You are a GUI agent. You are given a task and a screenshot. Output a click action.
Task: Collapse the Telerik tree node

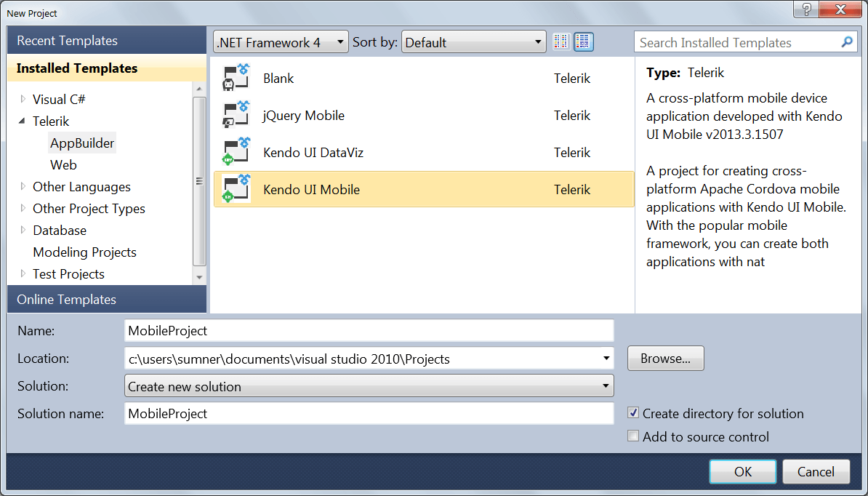click(23, 121)
